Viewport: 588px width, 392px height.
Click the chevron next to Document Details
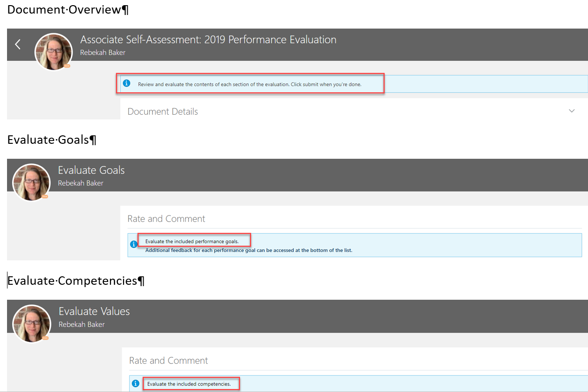coord(572,111)
